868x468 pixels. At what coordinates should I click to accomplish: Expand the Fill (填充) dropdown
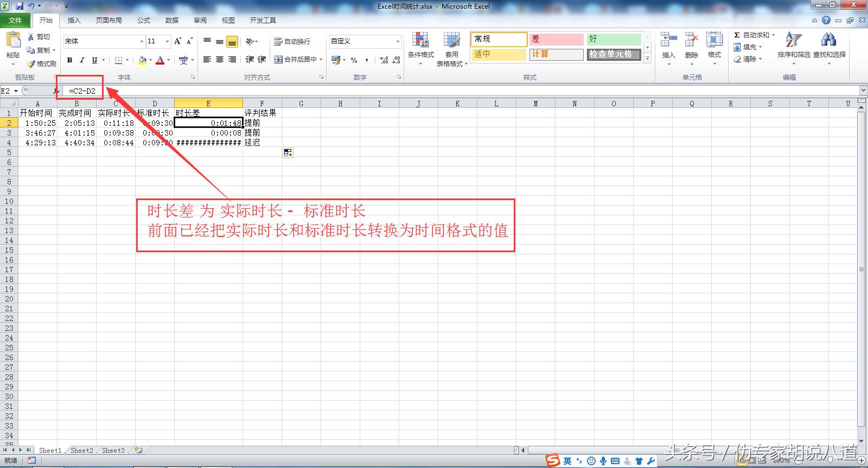(x=761, y=47)
